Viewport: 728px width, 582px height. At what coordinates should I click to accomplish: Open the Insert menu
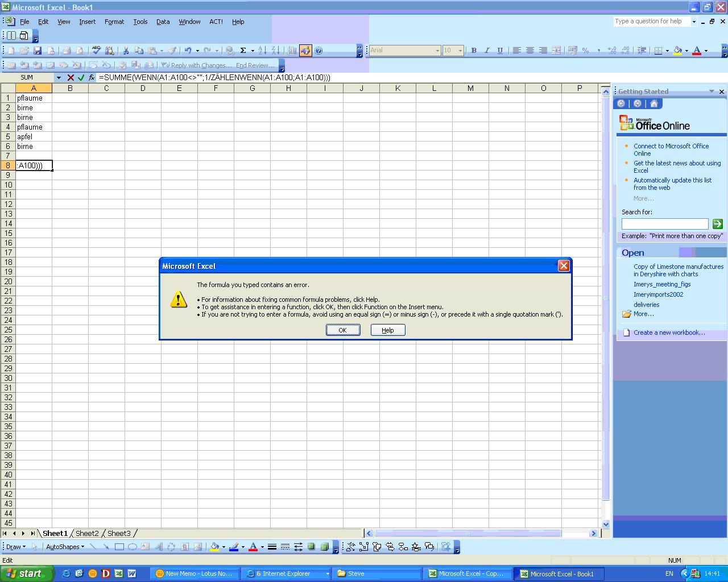tap(87, 22)
